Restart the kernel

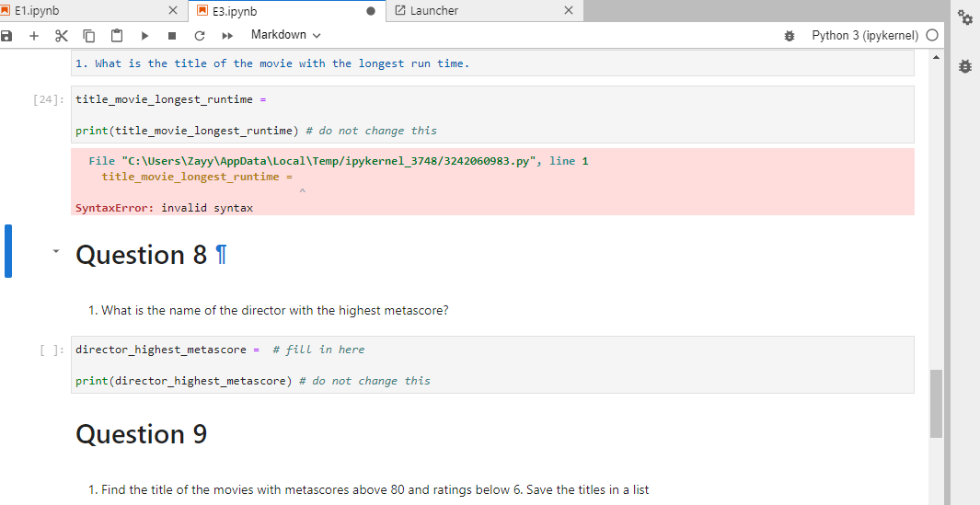point(200,36)
